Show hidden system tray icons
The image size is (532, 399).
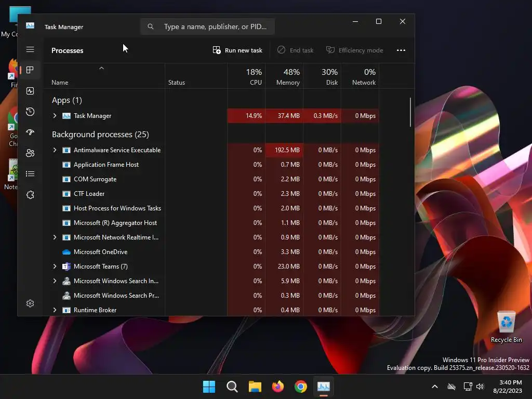(435, 387)
